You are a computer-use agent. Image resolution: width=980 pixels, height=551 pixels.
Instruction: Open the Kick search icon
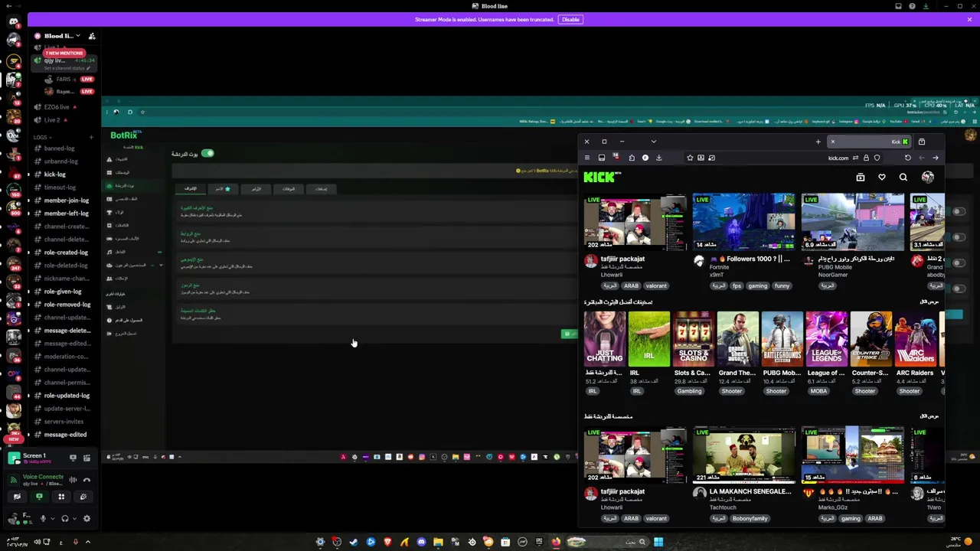903,178
